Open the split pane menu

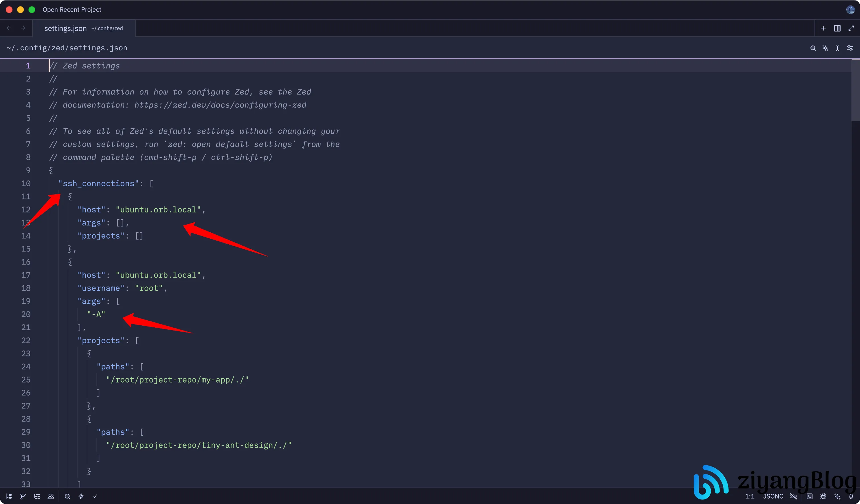tap(837, 28)
